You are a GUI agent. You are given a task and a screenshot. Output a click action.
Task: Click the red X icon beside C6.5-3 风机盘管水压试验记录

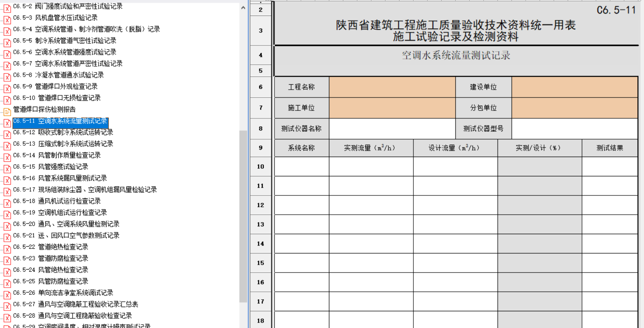[x=7, y=20]
